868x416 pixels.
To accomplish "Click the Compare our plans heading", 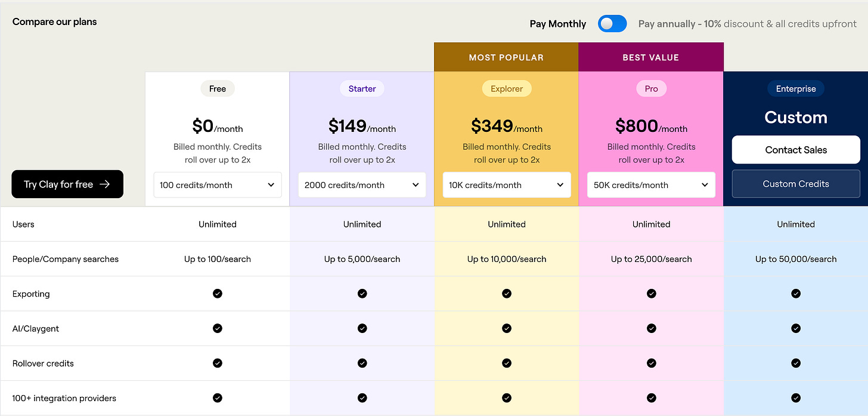I will click(x=54, y=21).
